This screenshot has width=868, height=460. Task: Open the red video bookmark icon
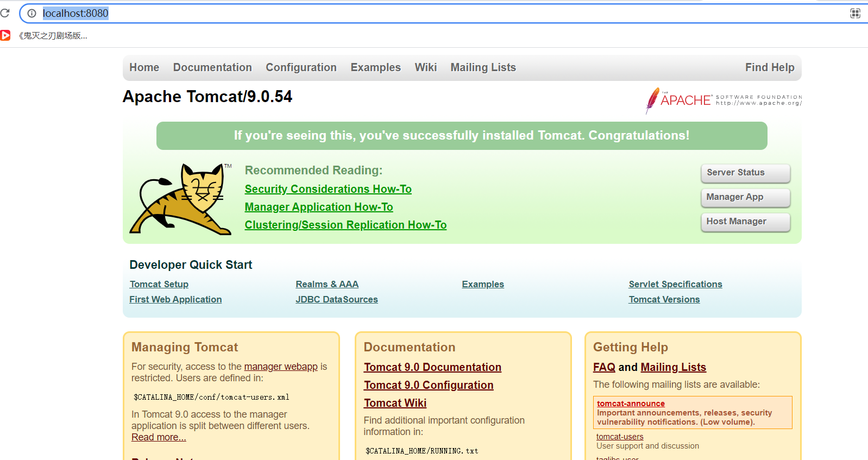coord(5,35)
